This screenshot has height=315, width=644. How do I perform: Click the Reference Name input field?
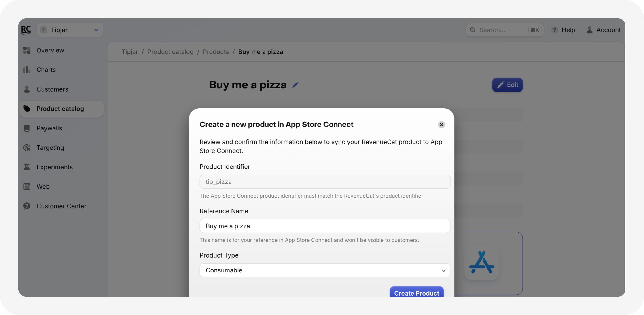coord(325,226)
